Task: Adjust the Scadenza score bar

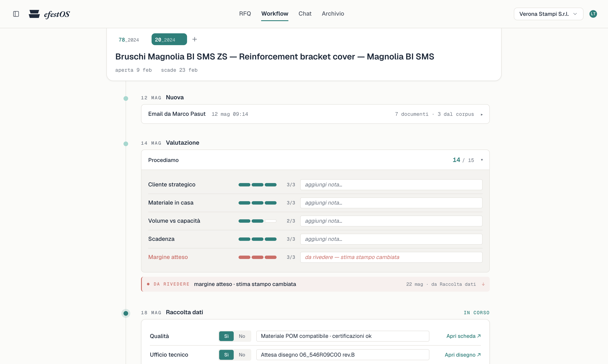Action: (257, 239)
